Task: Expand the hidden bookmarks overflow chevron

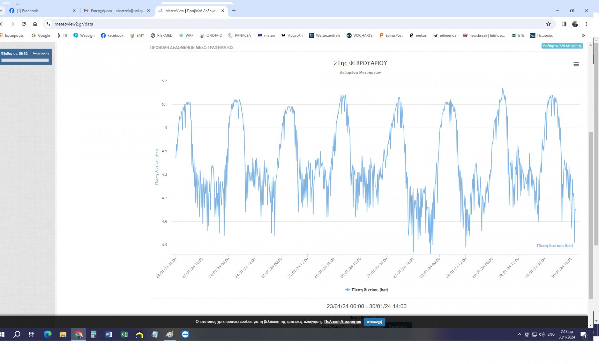Action: 583,35
